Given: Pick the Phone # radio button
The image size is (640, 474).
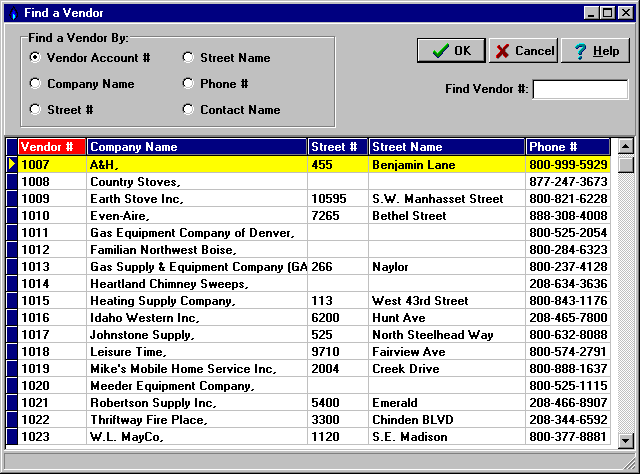Looking at the screenshot, I should (189, 84).
